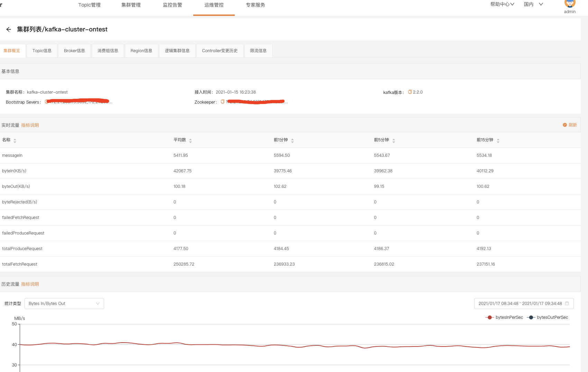Image resolution: width=588 pixels, height=372 pixels.
Task: Select the byteRejected(B/s) row name
Action: 19,202
